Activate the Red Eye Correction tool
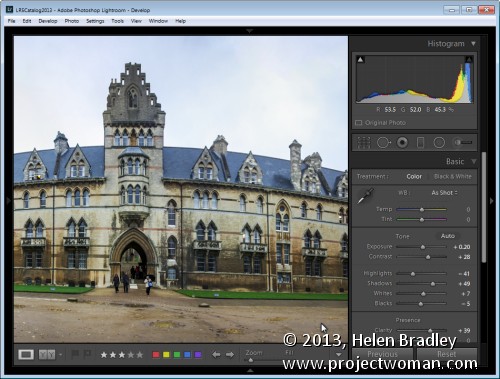This screenshot has width=500, height=379. [402, 143]
